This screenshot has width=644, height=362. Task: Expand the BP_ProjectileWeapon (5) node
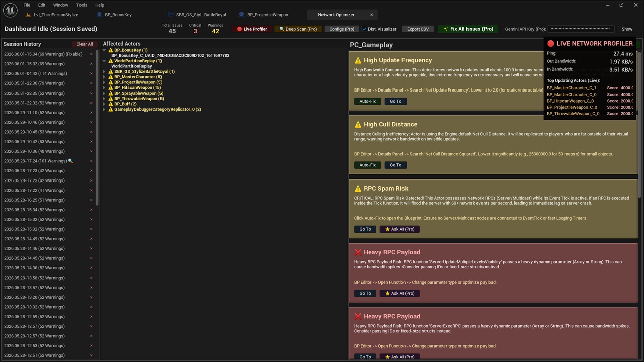(x=104, y=82)
